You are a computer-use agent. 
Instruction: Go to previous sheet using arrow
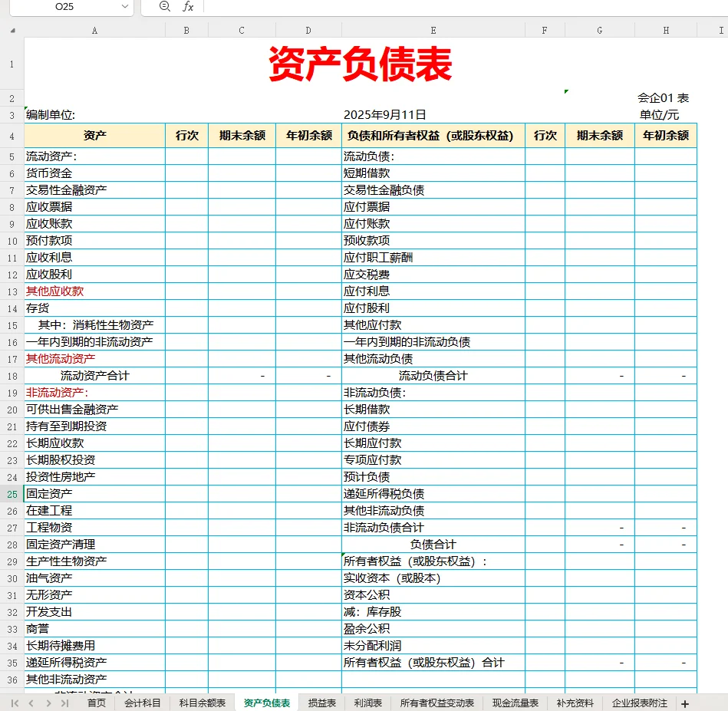pyautogui.click(x=31, y=703)
